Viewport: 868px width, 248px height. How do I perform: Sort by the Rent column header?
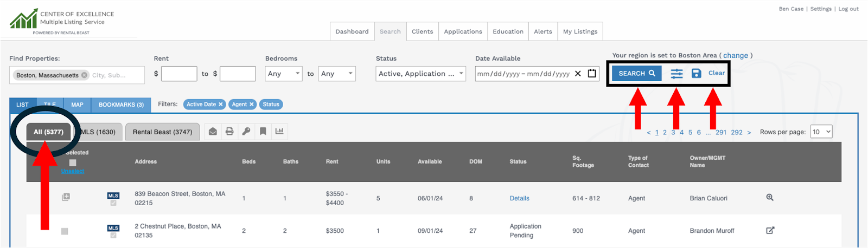pos(332,161)
